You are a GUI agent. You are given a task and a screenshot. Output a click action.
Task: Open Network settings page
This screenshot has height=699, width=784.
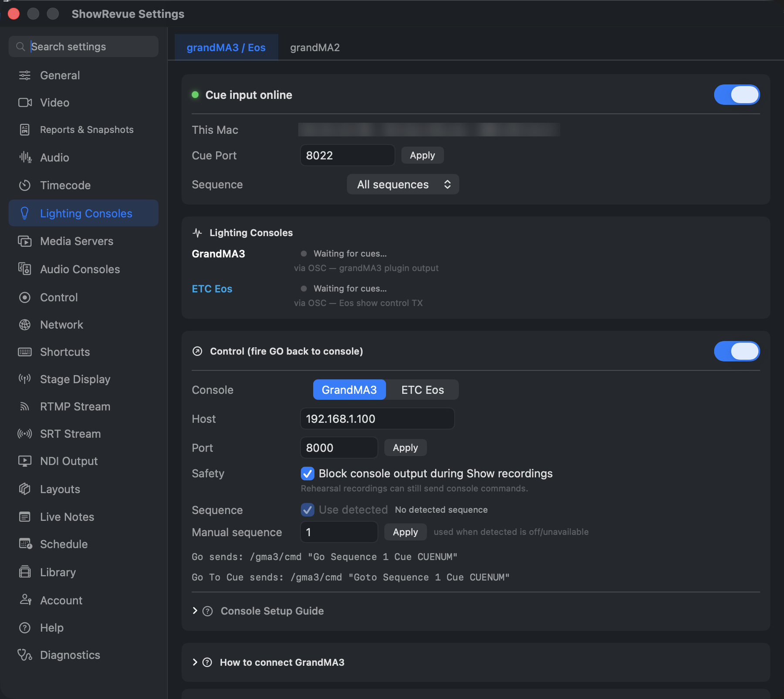coord(83,325)
